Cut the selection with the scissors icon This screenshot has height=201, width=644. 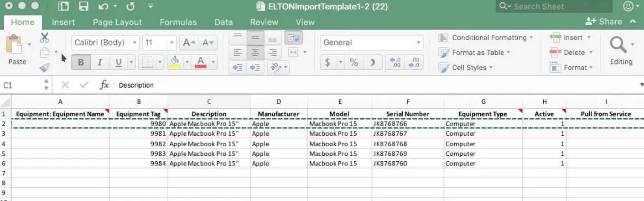click(x=45, y=37)
